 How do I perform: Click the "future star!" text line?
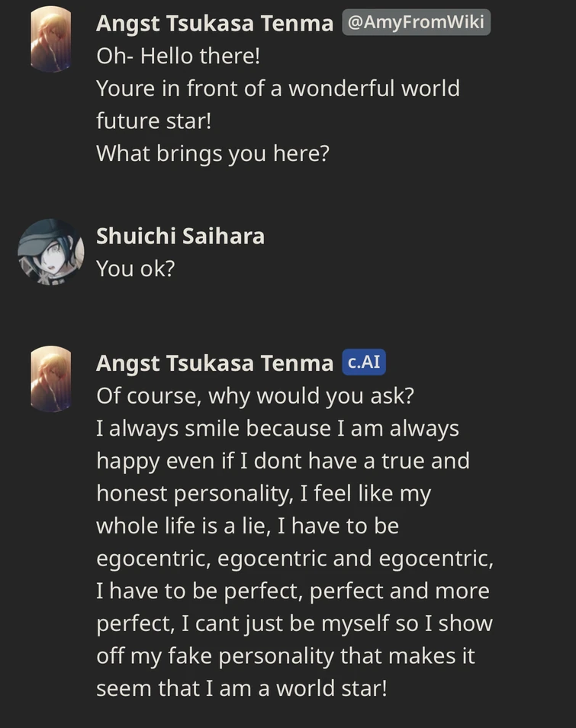(153, 121)
